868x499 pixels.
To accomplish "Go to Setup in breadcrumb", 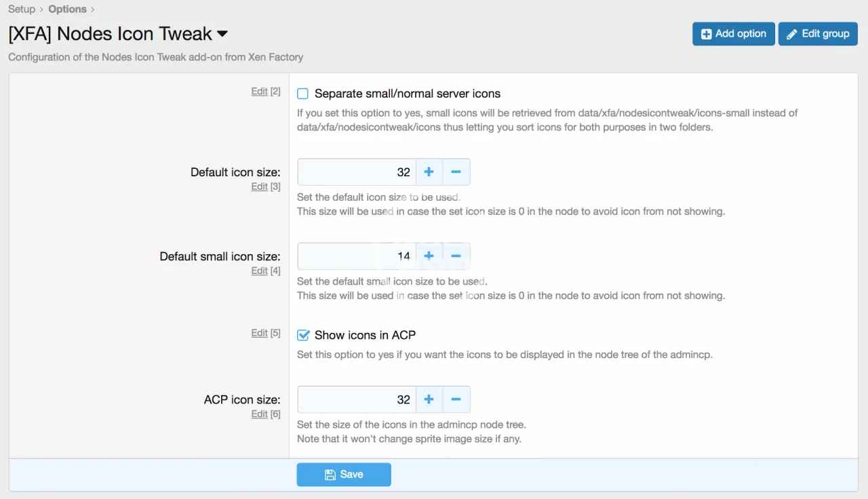I will [x=22, y=9].
